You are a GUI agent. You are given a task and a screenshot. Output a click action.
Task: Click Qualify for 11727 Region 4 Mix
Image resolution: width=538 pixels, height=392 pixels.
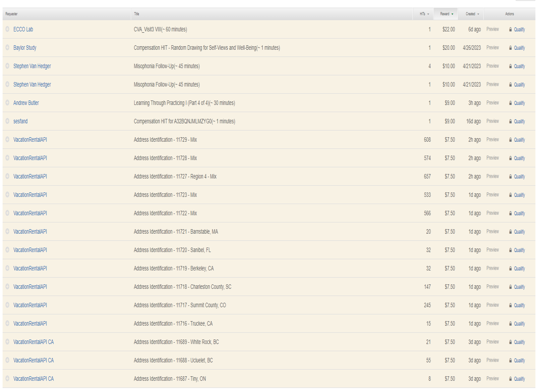(519, 177)
